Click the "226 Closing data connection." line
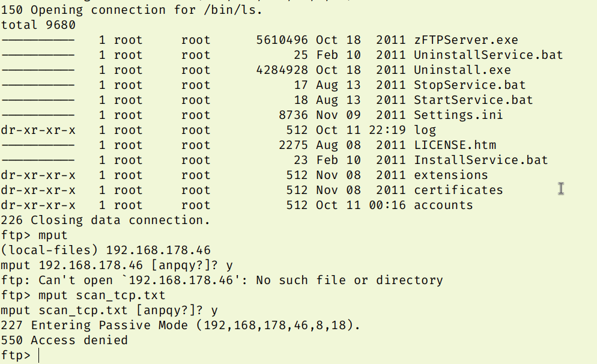 (x=105, y=220)
